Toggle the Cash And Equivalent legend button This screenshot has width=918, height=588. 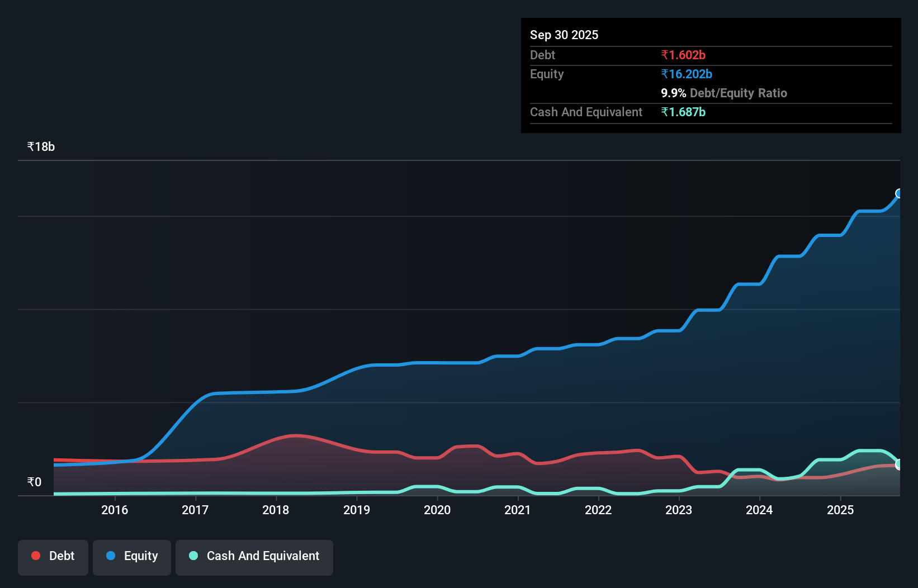pos(254,557)
